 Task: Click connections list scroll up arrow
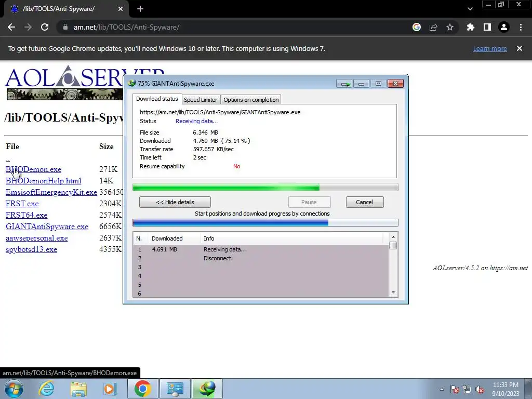click(x=393, y=237)
